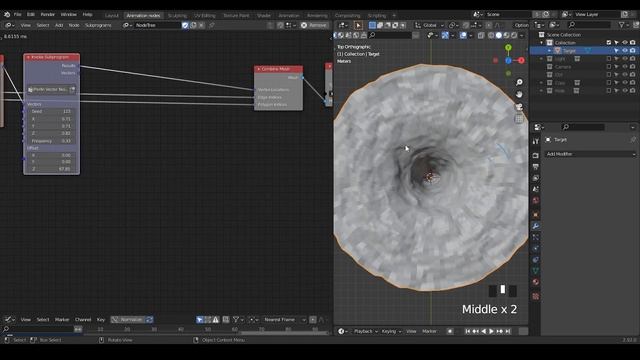Image resolution: width=640 pixels, height=360 pixels.
Task: Adjust the Offset Z value slider
Action: (51, 169)
